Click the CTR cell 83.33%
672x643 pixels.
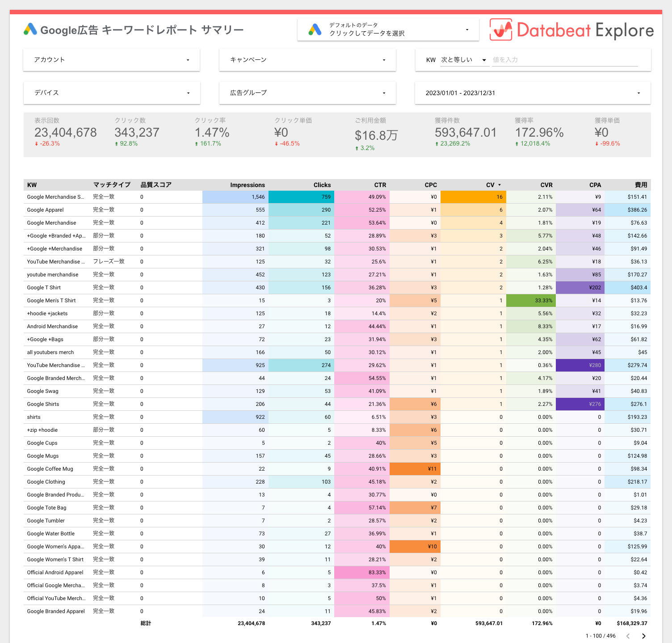pyautogui.click(x=362, y=572)
